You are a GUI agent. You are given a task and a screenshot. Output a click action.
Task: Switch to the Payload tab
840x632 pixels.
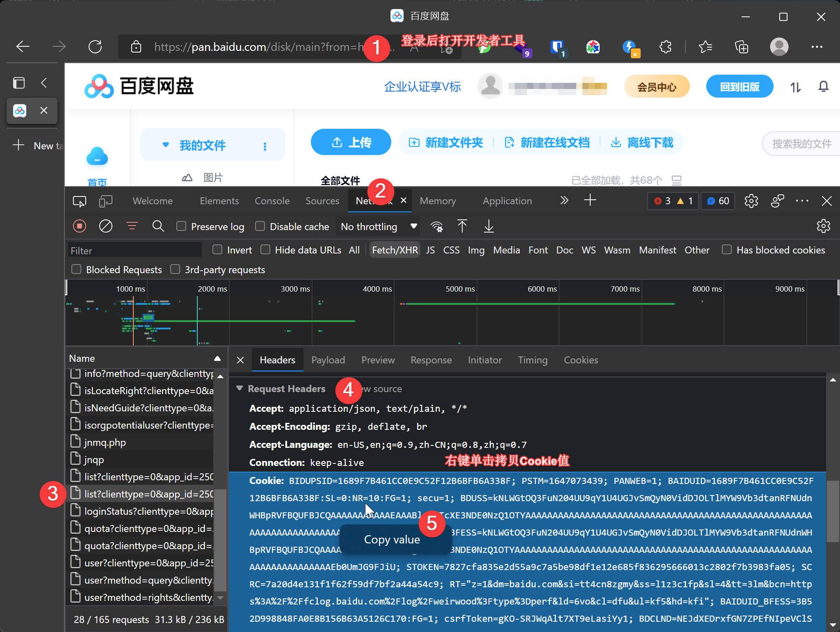(x=328, y=360)
